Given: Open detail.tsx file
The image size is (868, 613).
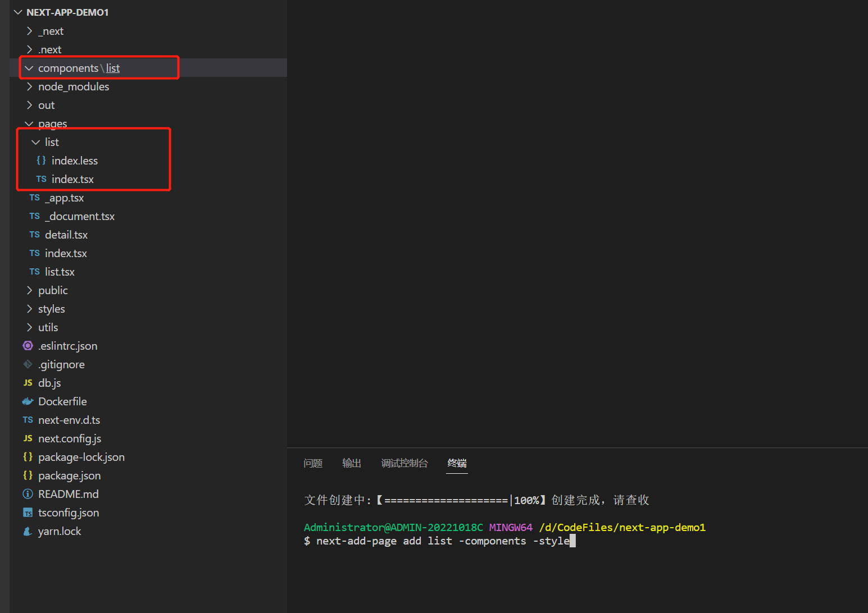Looking at the screenshot, I should [66, 235].
